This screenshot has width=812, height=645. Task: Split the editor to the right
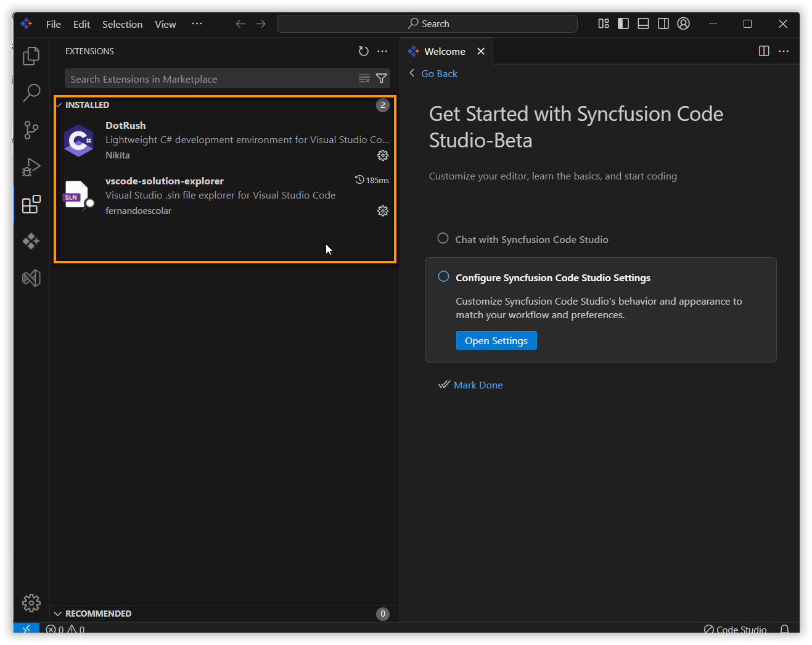coord(764,51)
